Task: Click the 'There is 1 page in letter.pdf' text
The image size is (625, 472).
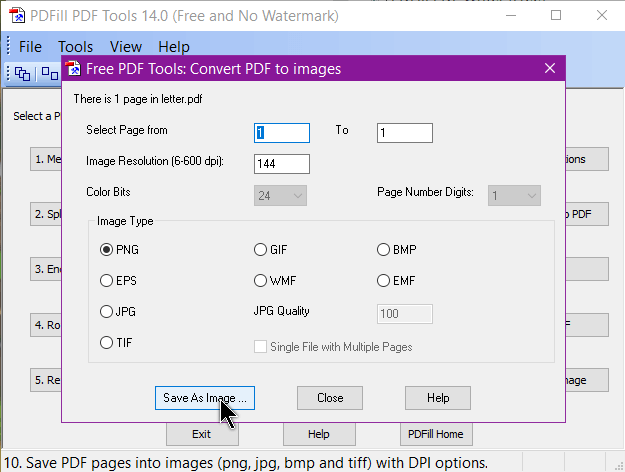Action: click(138, 99)
